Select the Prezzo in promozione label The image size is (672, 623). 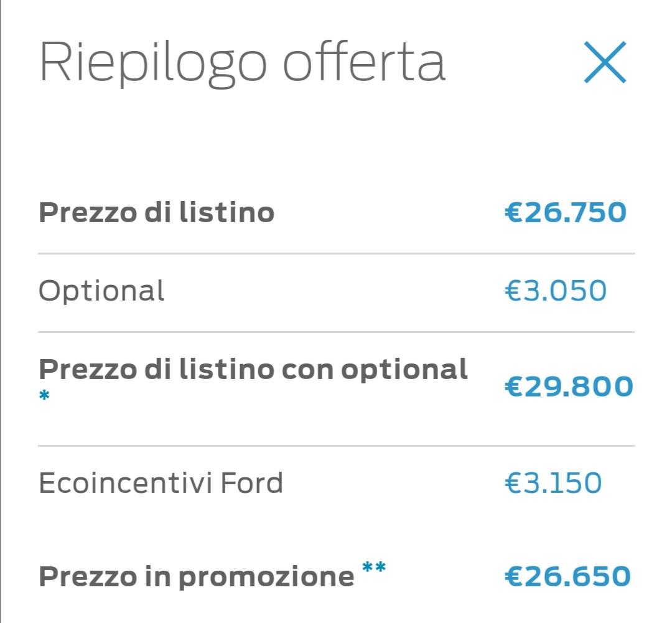tap(197, 577)
